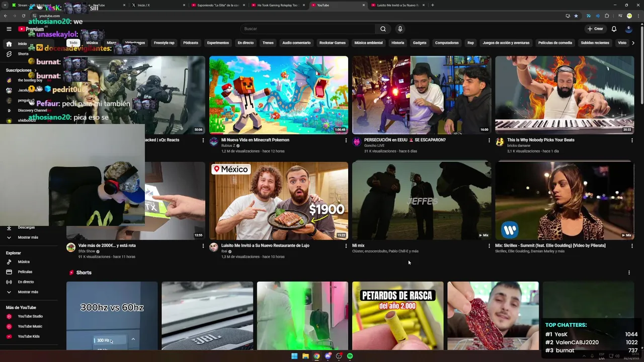This screenshot has width=644, height=362.
Task: Open Chrome from the taskbar
Action: (316, 356)
